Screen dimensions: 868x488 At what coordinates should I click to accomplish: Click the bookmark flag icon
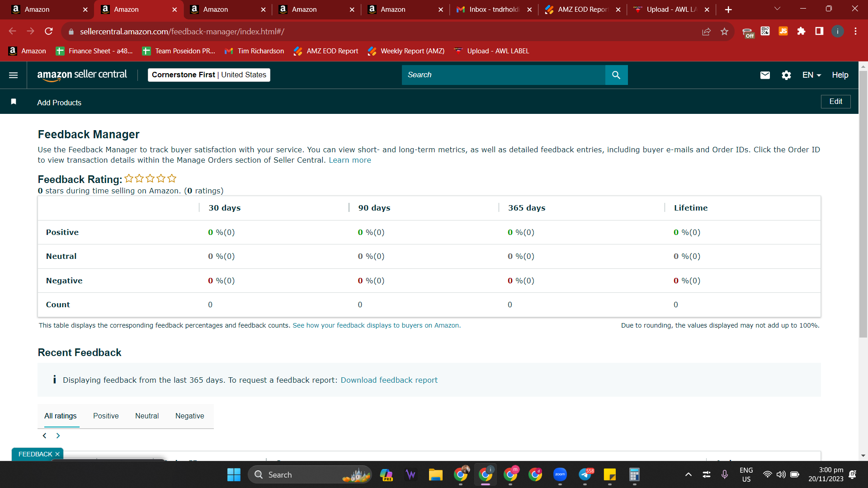(14, 102)
